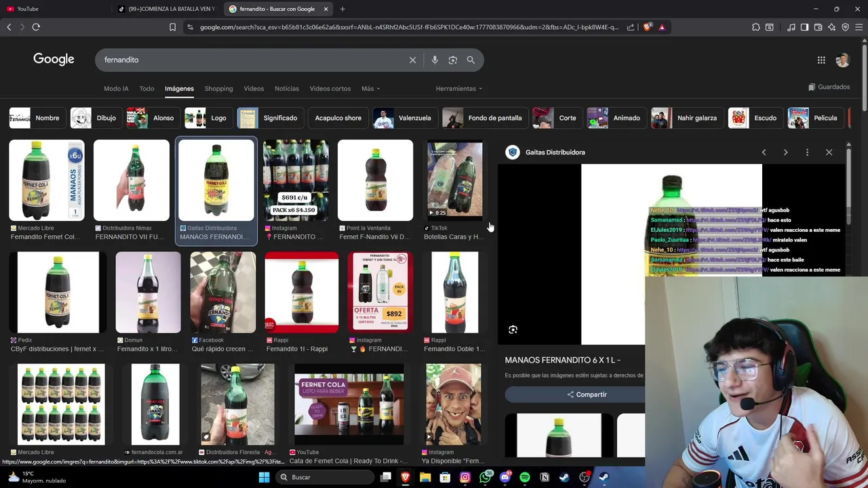868x488 pixels.
Task: Switch to Todo results tab
Action: pyautogui.click(x=146, y=89)
